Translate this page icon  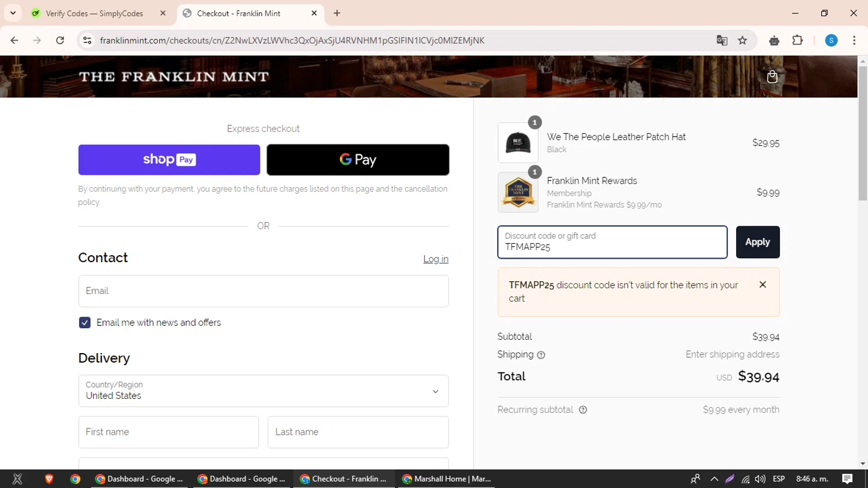click(x=722, y=41)
